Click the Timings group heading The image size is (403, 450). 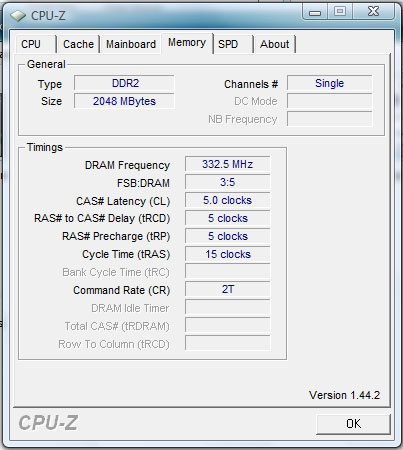point(45,147)
